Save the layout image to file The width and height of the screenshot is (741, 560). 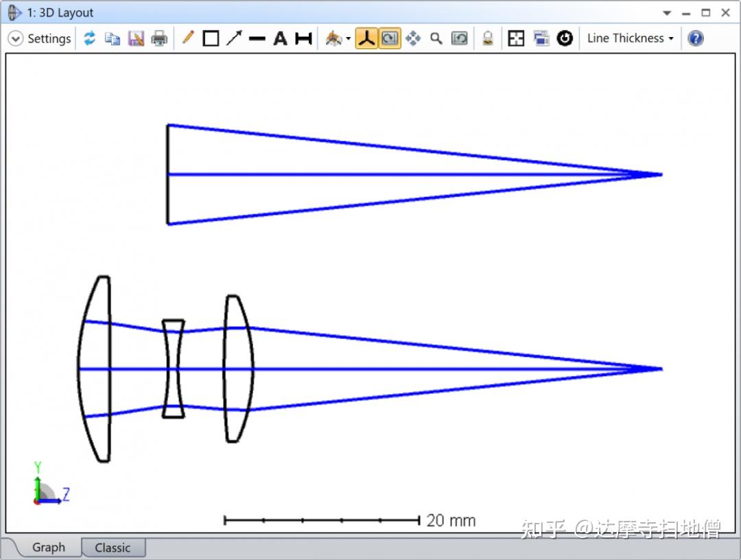click(135, 38)
